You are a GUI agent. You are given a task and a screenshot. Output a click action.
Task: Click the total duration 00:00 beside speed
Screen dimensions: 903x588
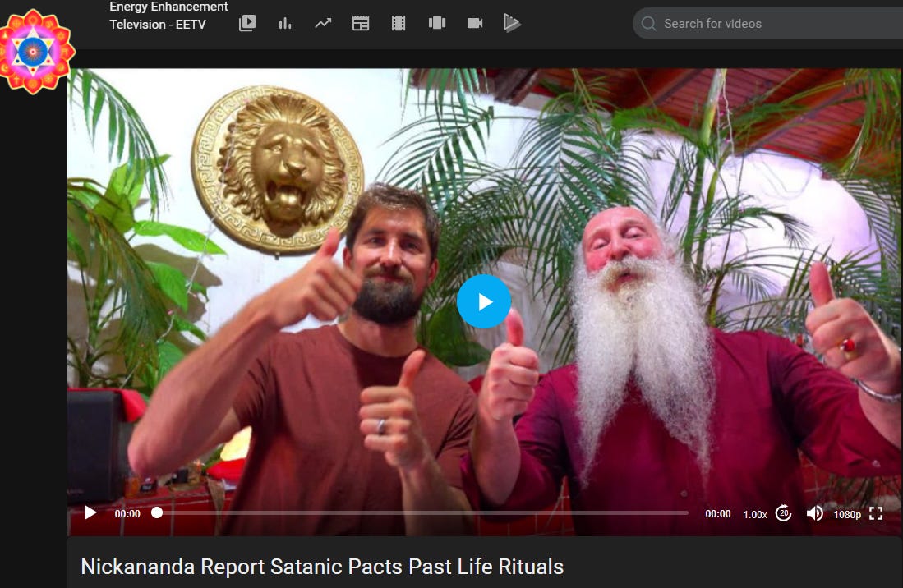point(718,514)
